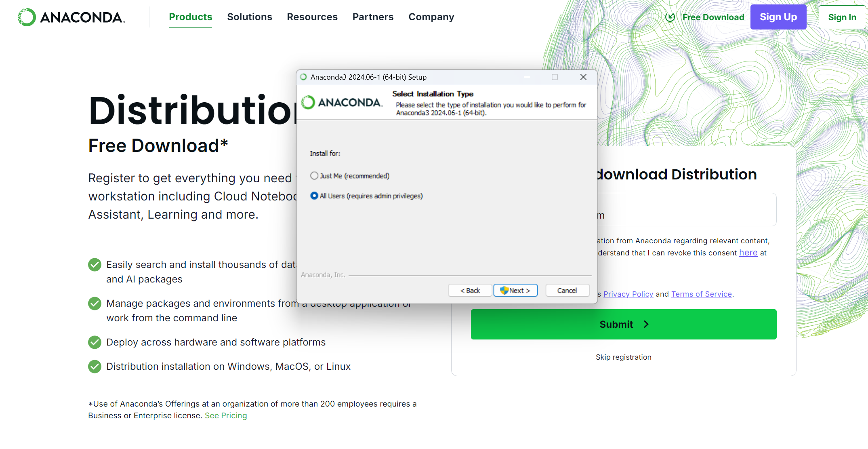Viewport: 868px width, 449px height.
Task: Click the Anaconda logo inside setup dialog
Action: click(342, 103)
